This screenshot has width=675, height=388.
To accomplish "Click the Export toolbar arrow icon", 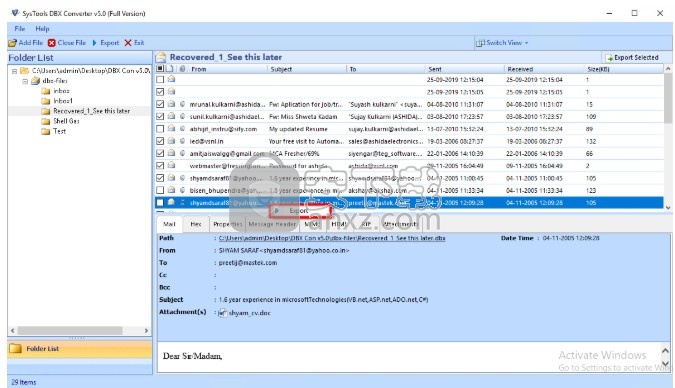I will 95,43.
